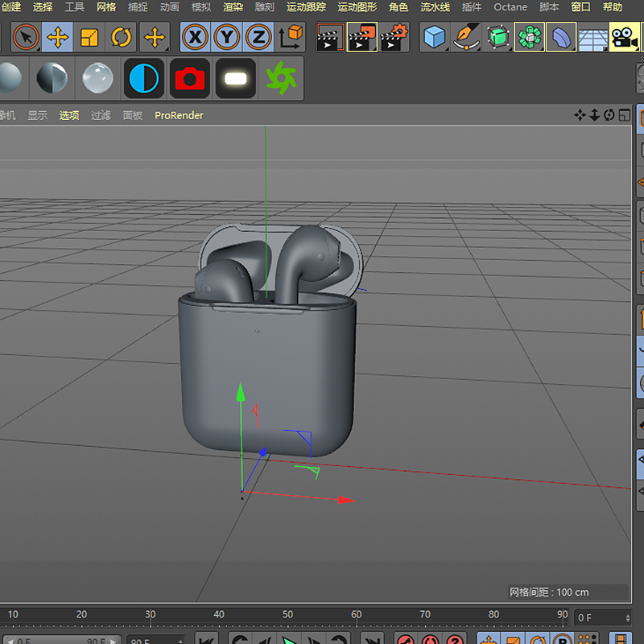Click the viewport zoom camera icon
Image resolution: width=644 pixels, height=644 pixels.
tap(594, 115)
